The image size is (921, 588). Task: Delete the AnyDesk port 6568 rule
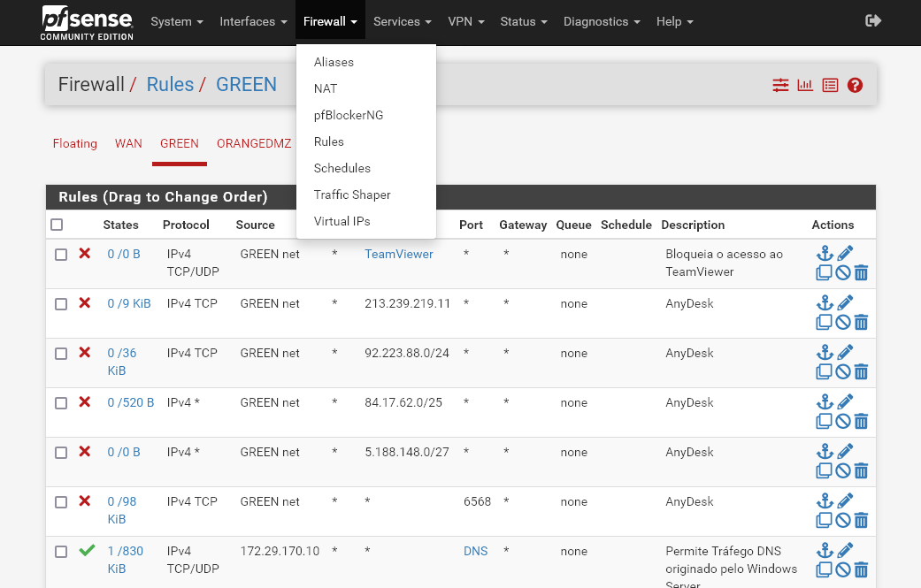[x=862, y=520]
